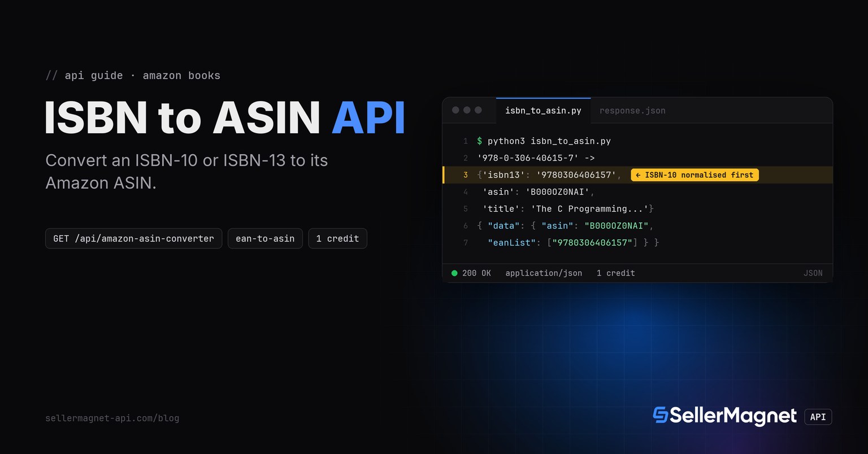Switch to the response.json tab
Image resolution: width=868 pixels, height=454 pixels.
[632, 111]
